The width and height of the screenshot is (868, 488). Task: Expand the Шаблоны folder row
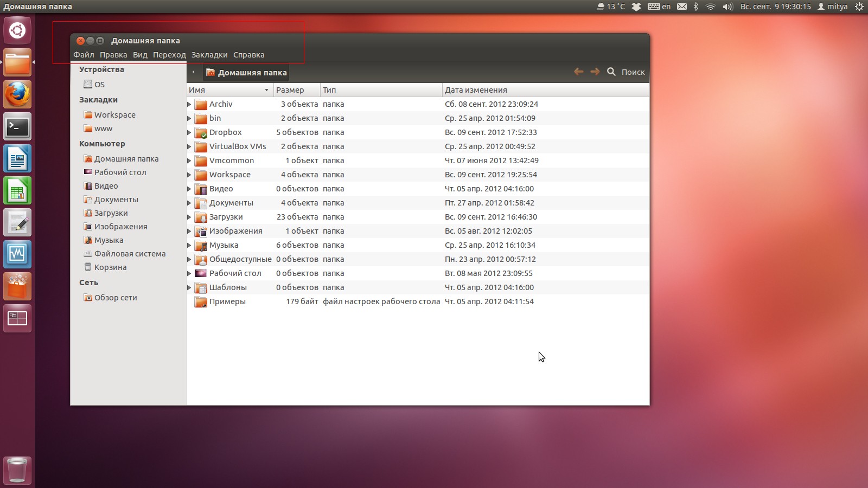pyautogui.click(x=189, y=287)
